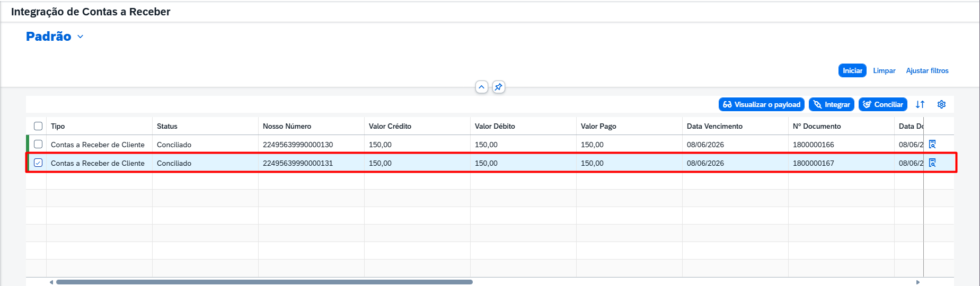Check the row with number 22495639990000130
The width and height of the screenshot is (980, 286).
[x=38, y=144]
